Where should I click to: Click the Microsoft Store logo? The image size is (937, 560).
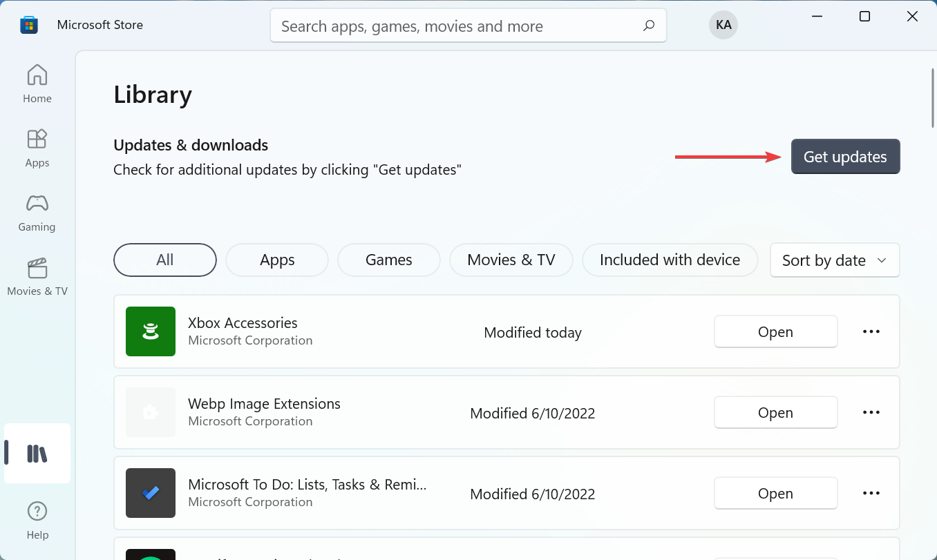point(28,24)
